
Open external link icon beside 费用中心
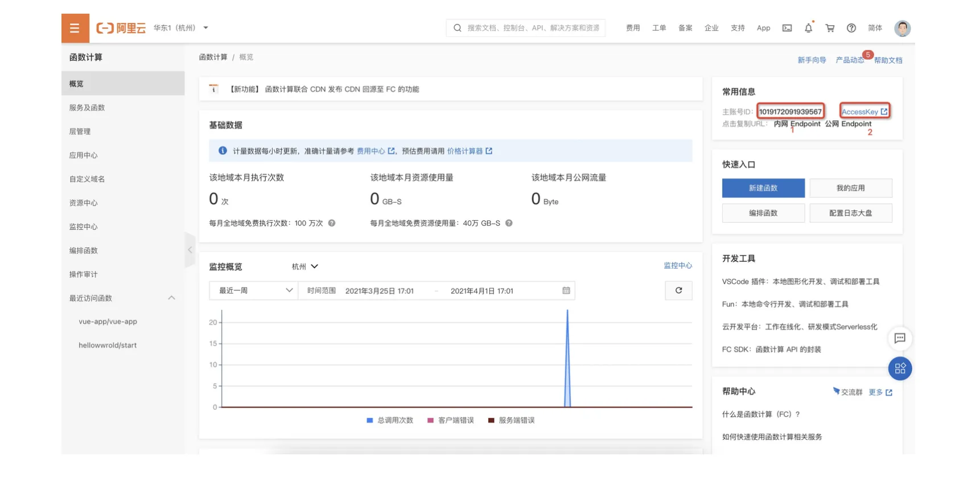392,151
